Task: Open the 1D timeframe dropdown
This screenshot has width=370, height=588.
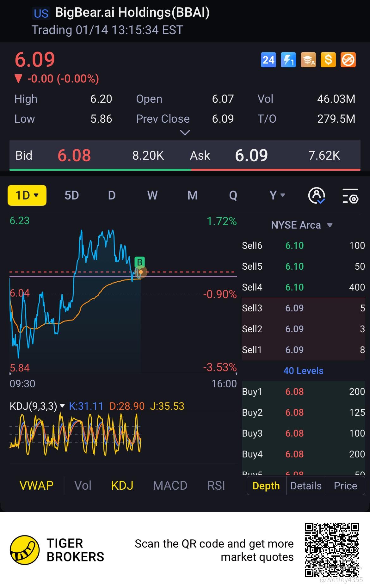Action: click(x=27, y=195)
